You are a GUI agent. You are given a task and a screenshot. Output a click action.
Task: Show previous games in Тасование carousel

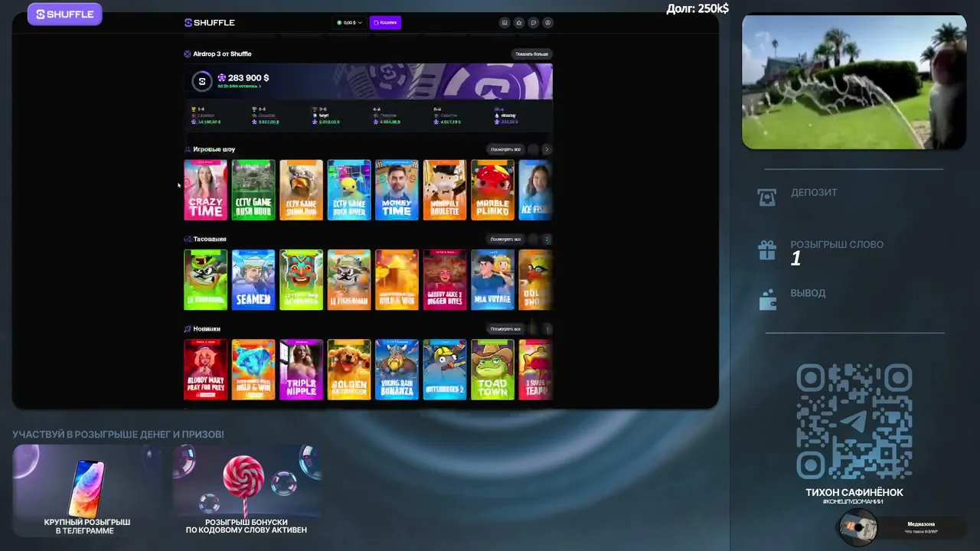pyautogui.click(x=534, y=240)
